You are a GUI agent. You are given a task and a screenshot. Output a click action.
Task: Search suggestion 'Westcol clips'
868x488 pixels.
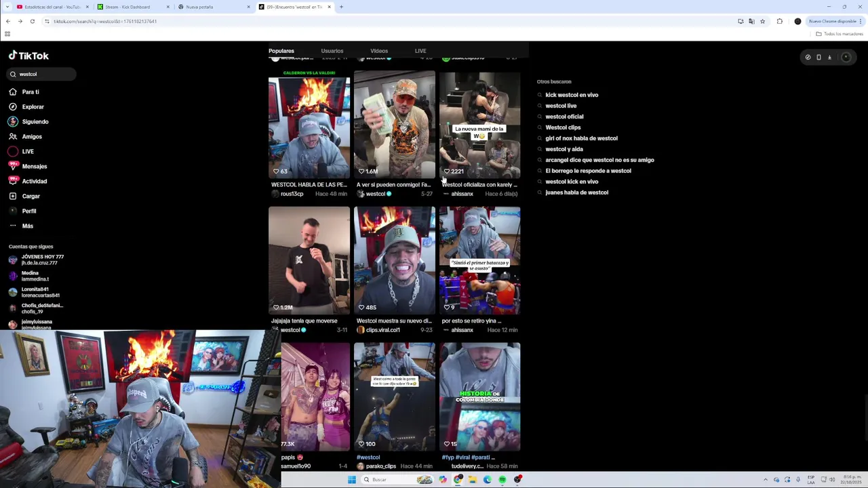[563, 127]
